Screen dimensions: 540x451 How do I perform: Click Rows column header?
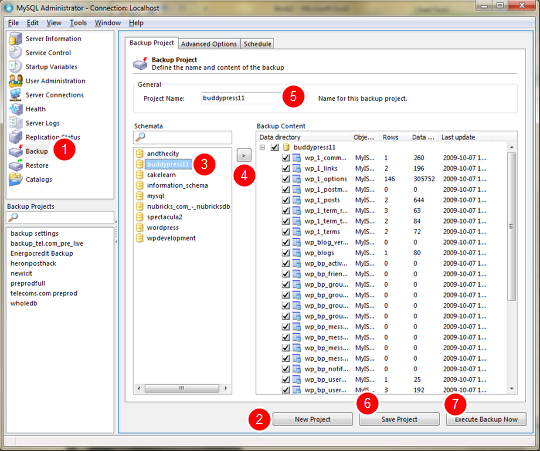tap(394, 137)
